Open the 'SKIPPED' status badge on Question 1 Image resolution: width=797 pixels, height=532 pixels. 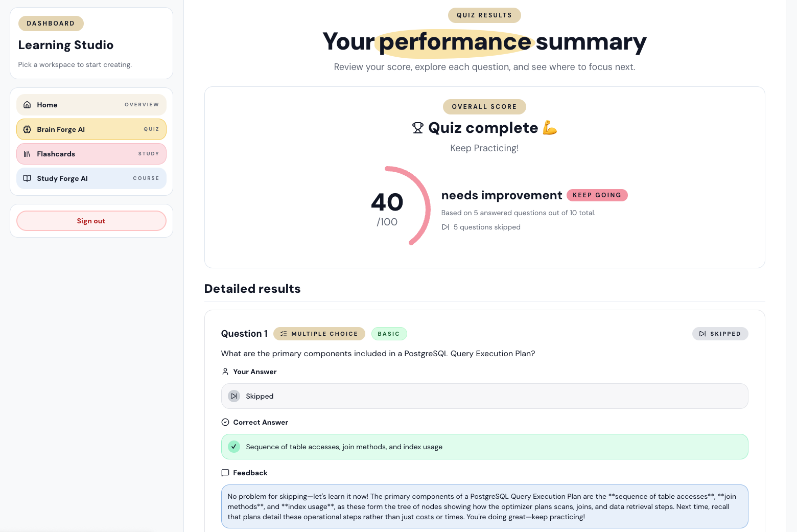(720, 334)
